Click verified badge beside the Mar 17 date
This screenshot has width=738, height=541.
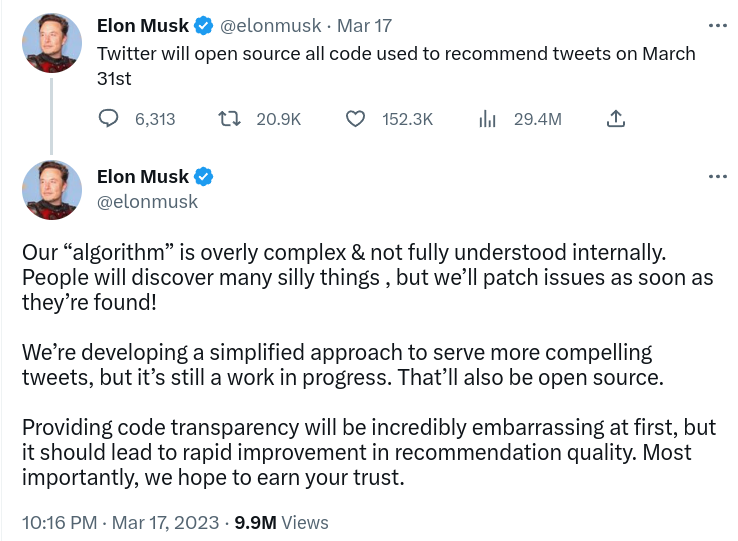(x=203, y=25)
